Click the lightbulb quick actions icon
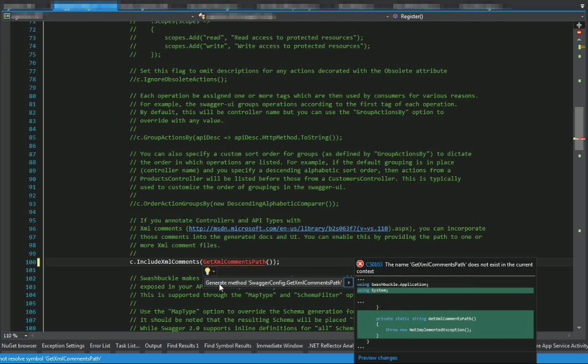This screenshot has height=364, width=588. point(207,271)
